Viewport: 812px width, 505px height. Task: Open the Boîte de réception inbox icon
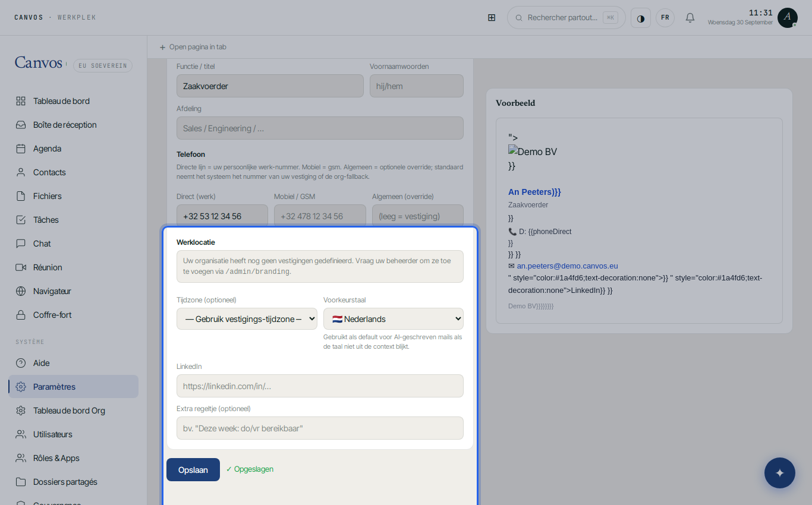(21, 125)
